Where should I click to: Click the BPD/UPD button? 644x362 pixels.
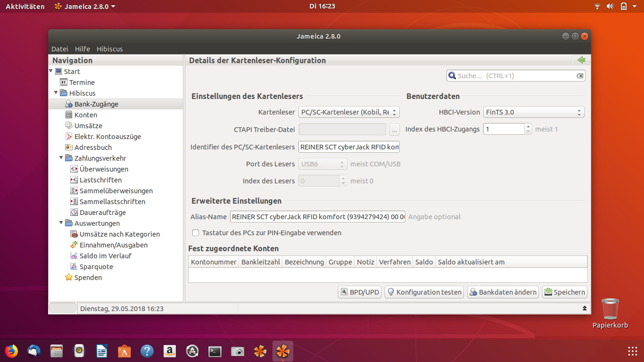pos(360,292)
